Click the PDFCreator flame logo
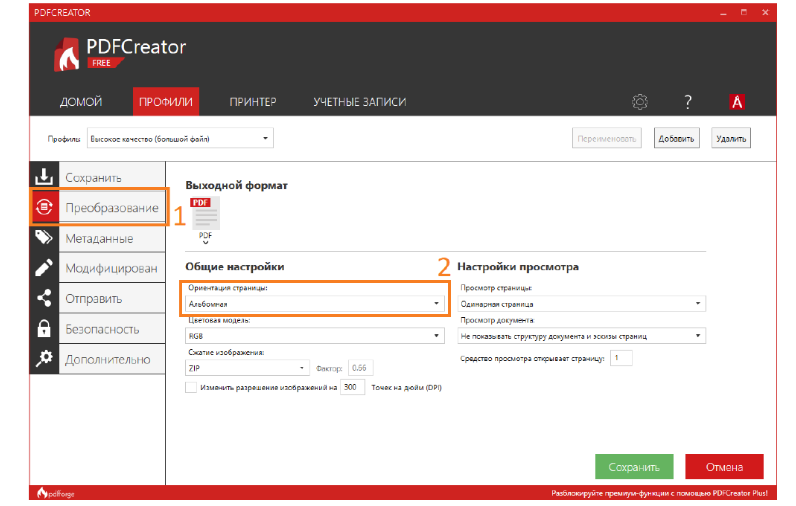Viewport: 796px width, 506px height. coord(67,54)
